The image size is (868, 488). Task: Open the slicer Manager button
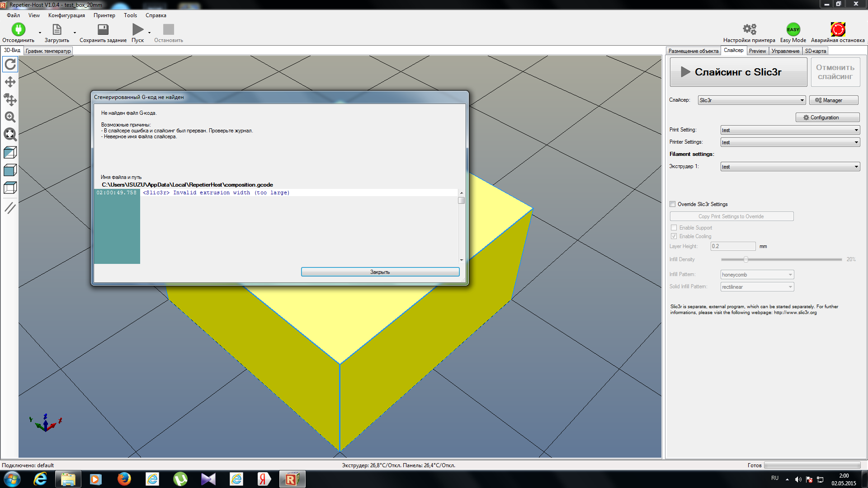834,100
